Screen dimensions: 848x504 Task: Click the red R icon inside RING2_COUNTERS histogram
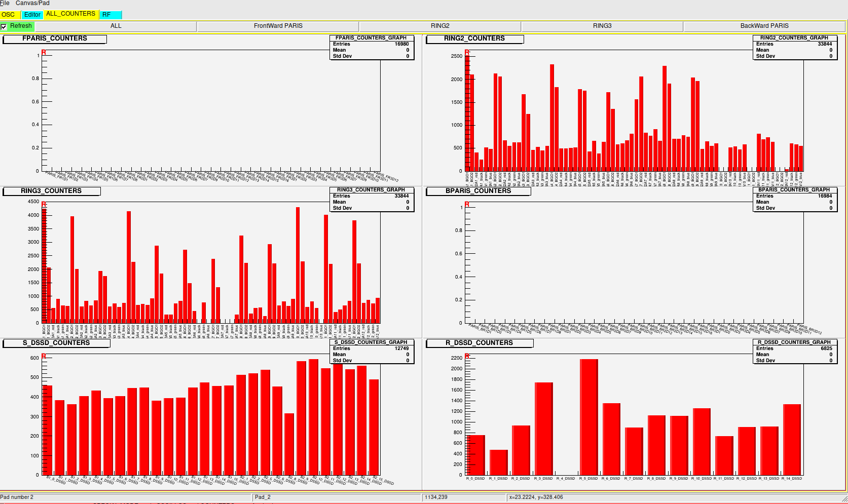[467, 51]
